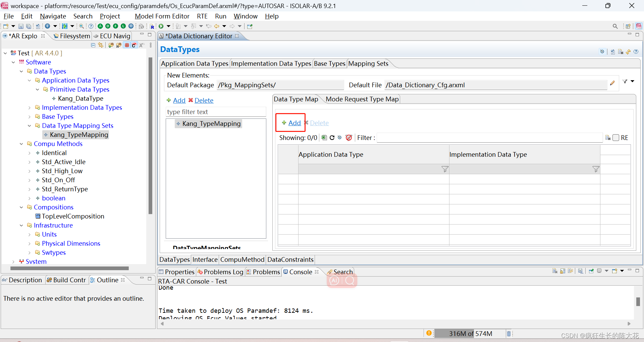Click the AUTOSAR perspective icon at top right
Image resolution: width=644 pixels, height=342 pixels.
[639, 26]
